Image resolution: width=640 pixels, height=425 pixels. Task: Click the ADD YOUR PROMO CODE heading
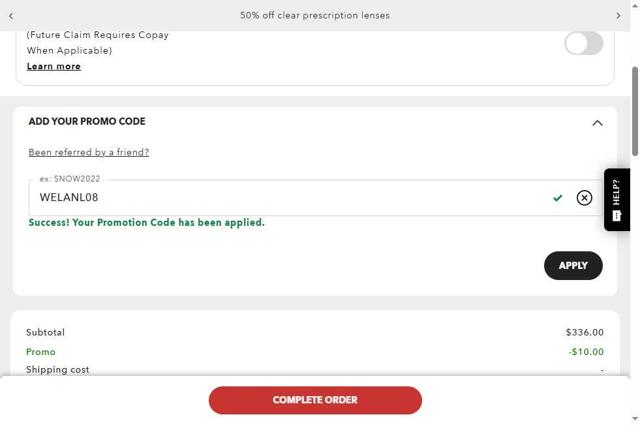click(87, 122)
